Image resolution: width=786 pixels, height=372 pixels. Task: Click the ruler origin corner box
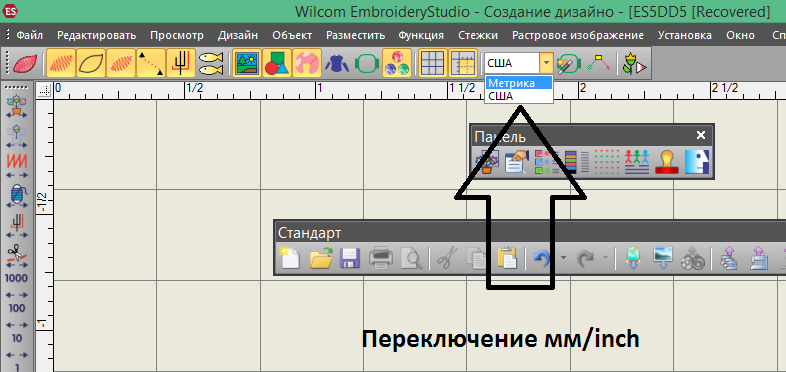click(45, 90)
